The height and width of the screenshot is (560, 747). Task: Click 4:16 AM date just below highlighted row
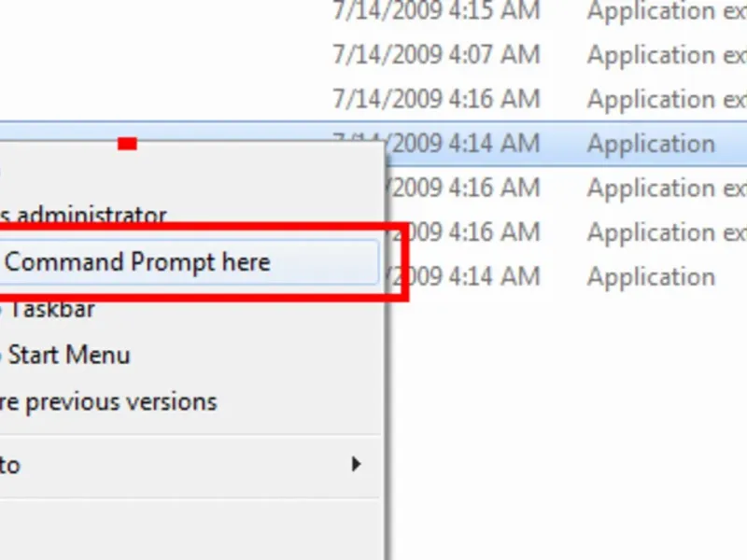[x=464, y=188]
